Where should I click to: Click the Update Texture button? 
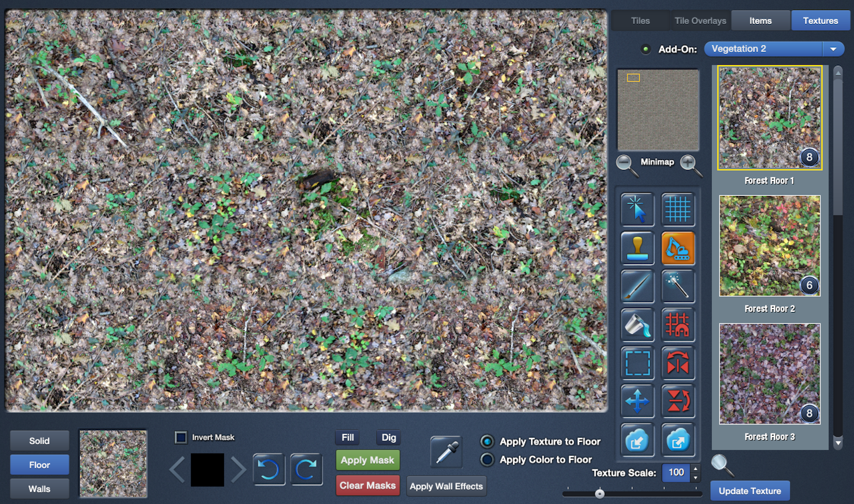[749, 491]
